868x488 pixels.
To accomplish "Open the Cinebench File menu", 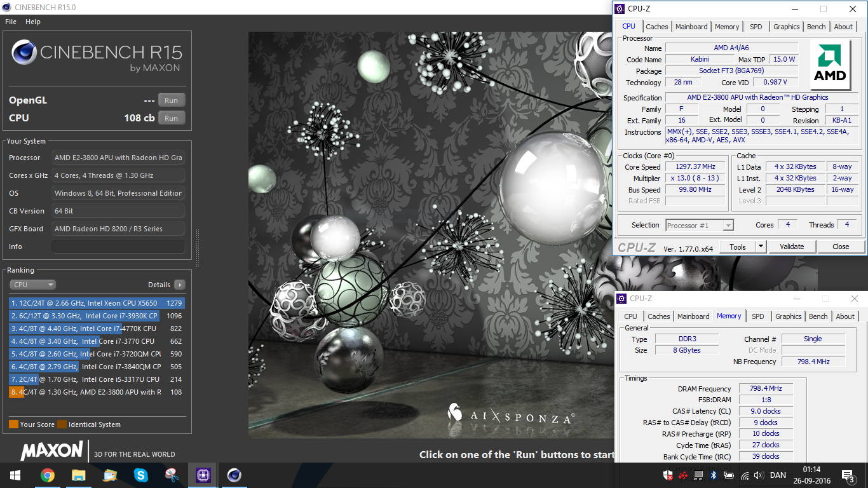I will pyautogui.click(x=11, y=22).
